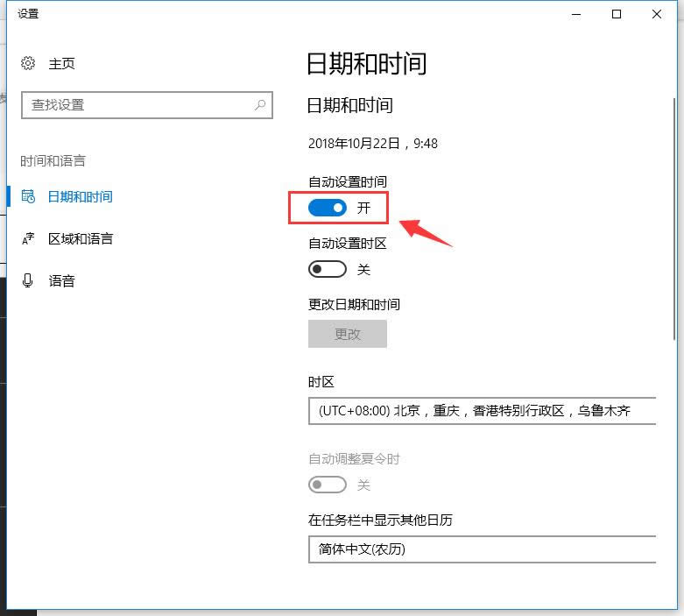Maximize the 设置 window

point(617,14)
